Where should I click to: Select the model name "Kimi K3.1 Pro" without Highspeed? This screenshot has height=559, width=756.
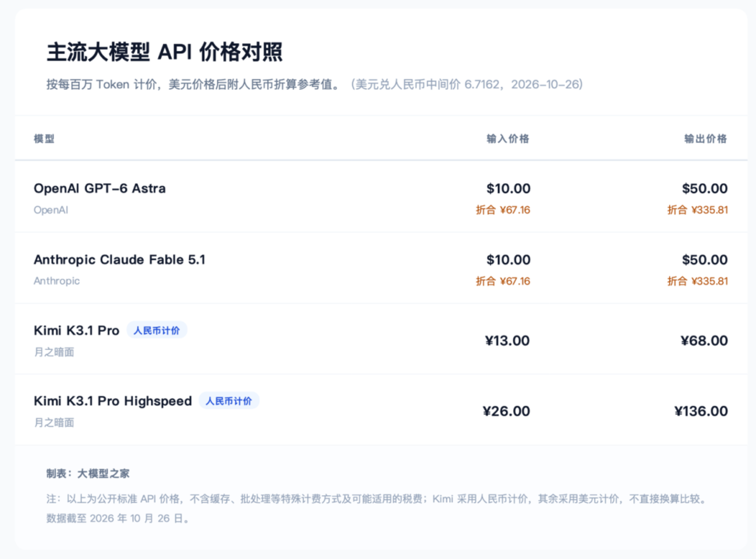point(77,331)
